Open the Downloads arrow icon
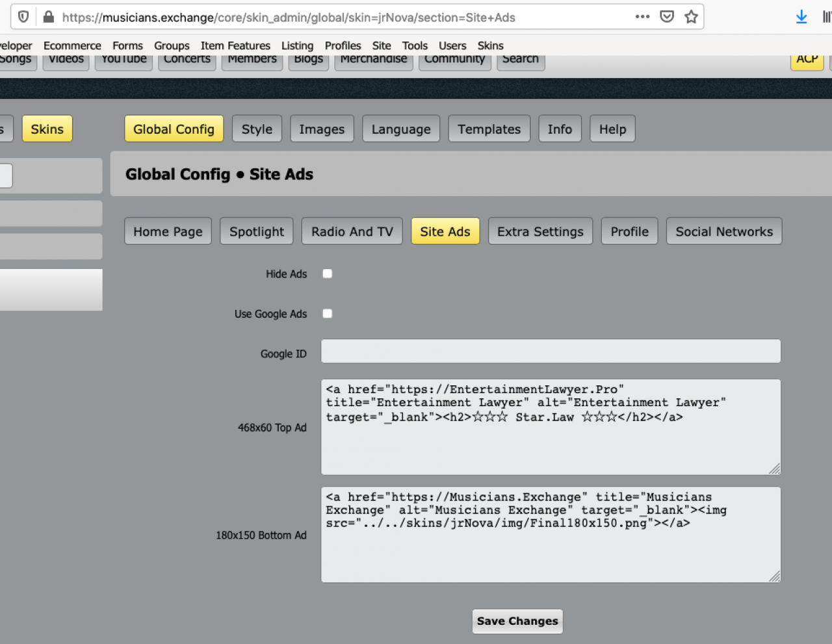 (x=801, y=17)
